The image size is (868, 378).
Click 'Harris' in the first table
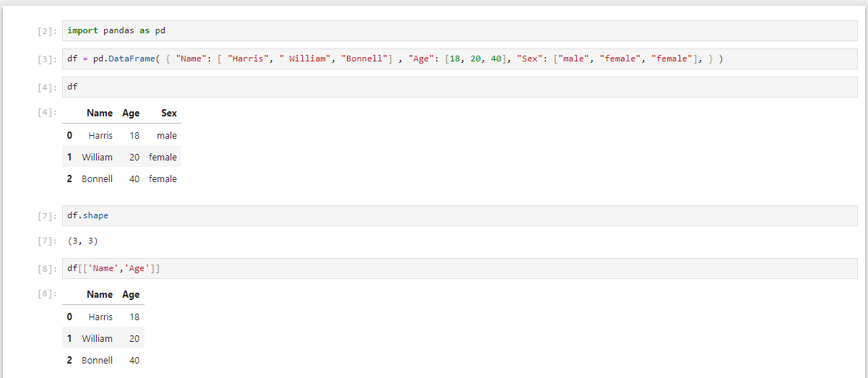point(100,135)
